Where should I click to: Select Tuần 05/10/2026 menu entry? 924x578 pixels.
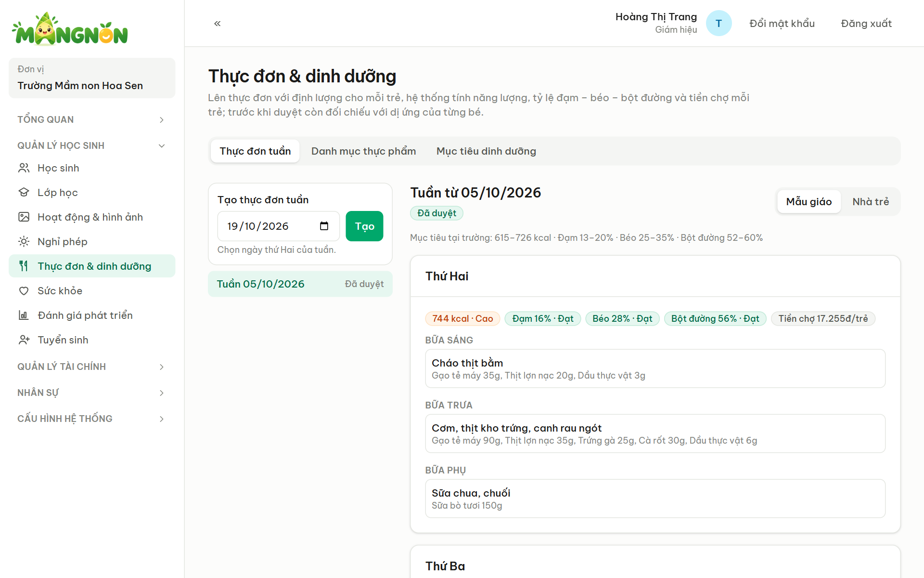[300, 284]
